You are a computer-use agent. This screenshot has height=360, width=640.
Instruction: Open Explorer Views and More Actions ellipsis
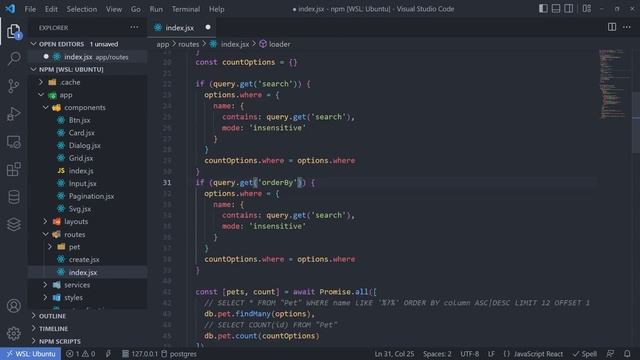tap(134, 27)
